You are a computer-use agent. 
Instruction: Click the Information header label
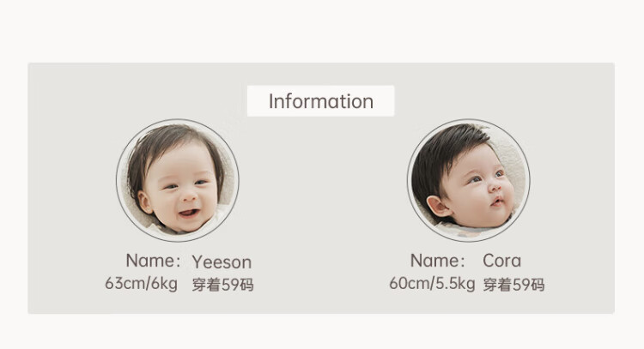coord(320,101)
